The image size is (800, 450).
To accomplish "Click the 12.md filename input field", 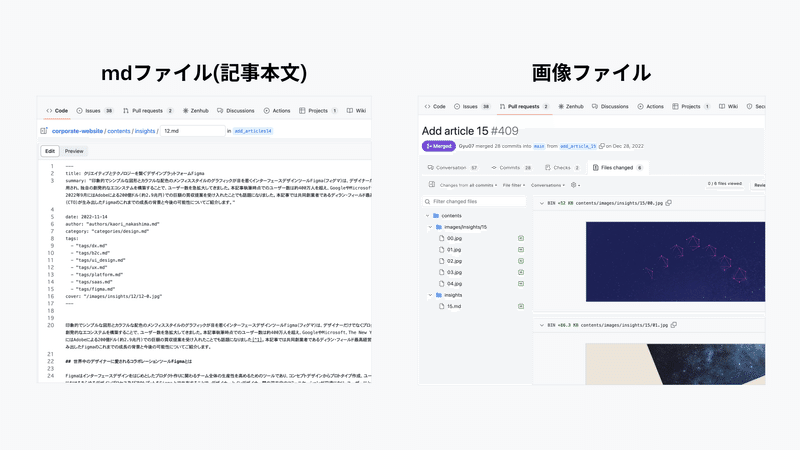I will click(x=193, y=131).
